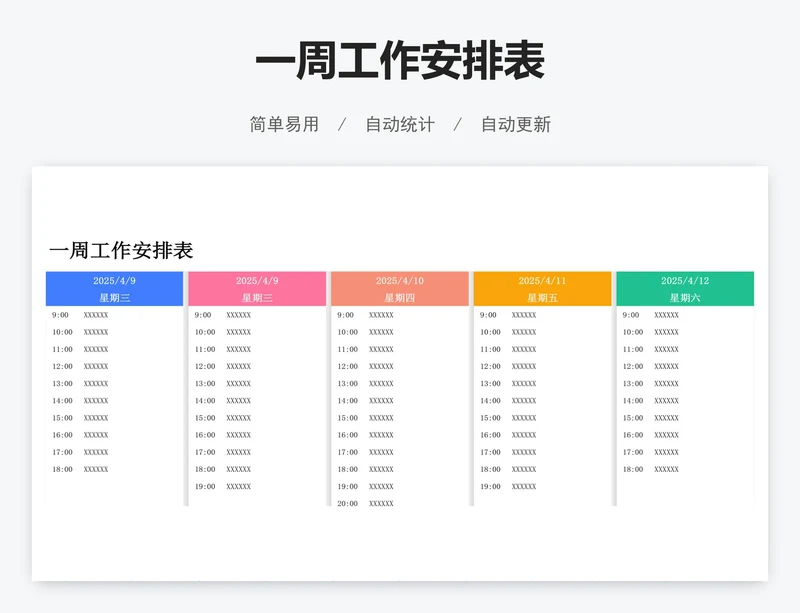
Task: Select 19:00 in the pink-header column
Action: coord(205,486)
